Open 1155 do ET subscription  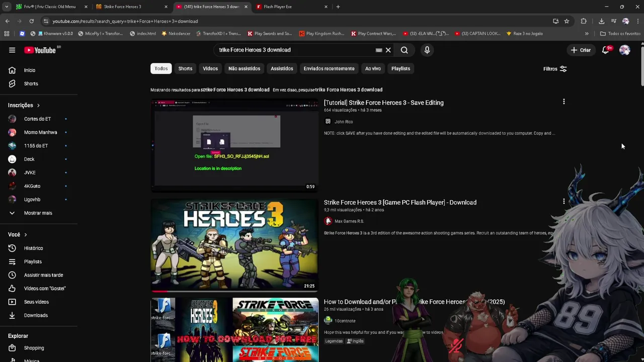pyautogui.click(x=39, y=146)
